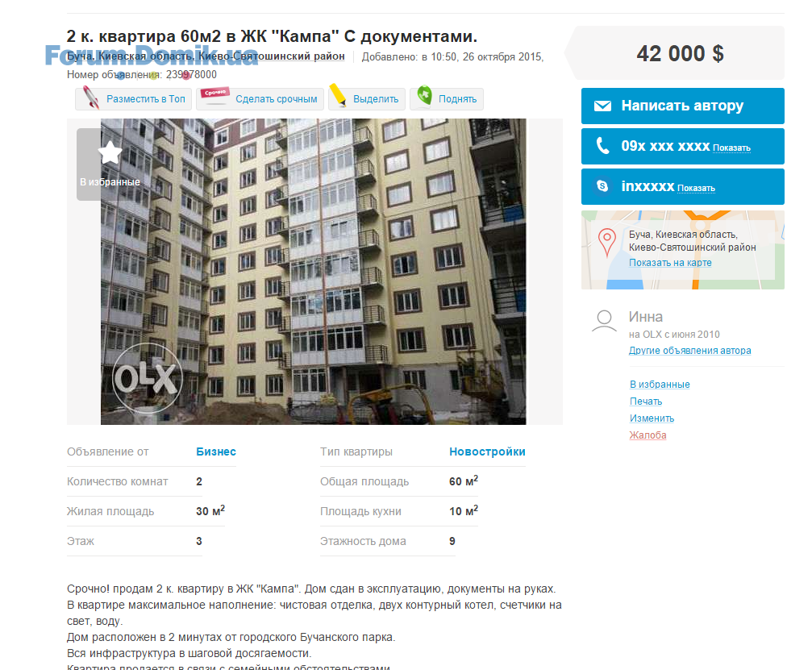Viewport: 812px width, 670px height.
Task: Click the green arrow icon for raising
Action: [425, 95]
